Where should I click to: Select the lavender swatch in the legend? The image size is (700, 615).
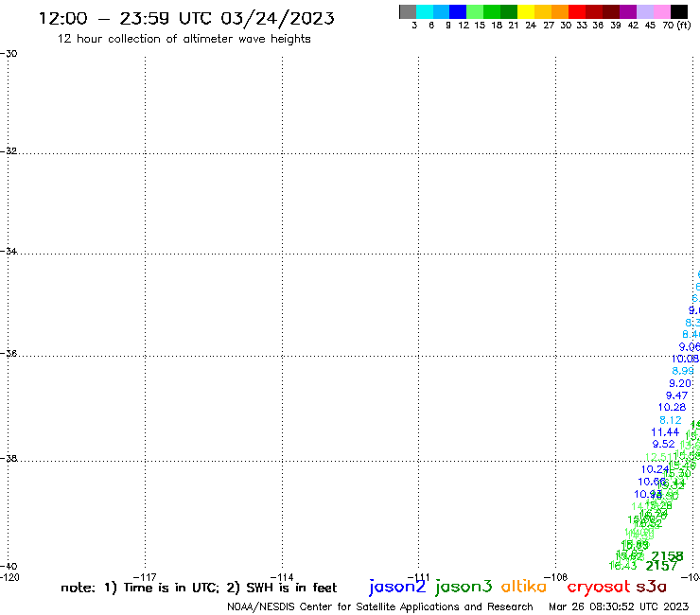644,11
